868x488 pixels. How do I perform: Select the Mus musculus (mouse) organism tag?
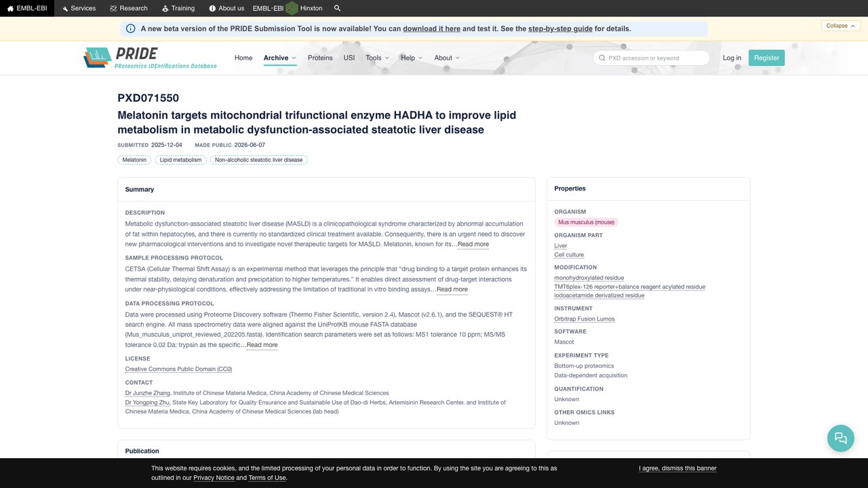tap(586, 222)
